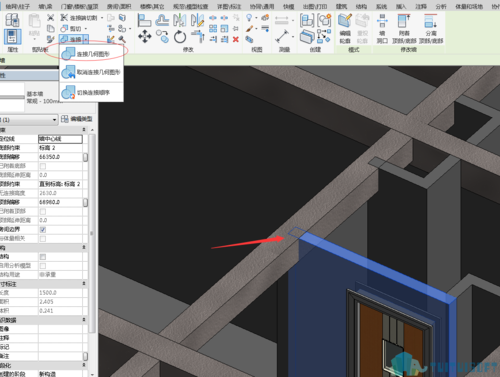Screen dimensions: 500x377
Task: Enable the Related to Mass checkbox
Action: coord(43,239)
